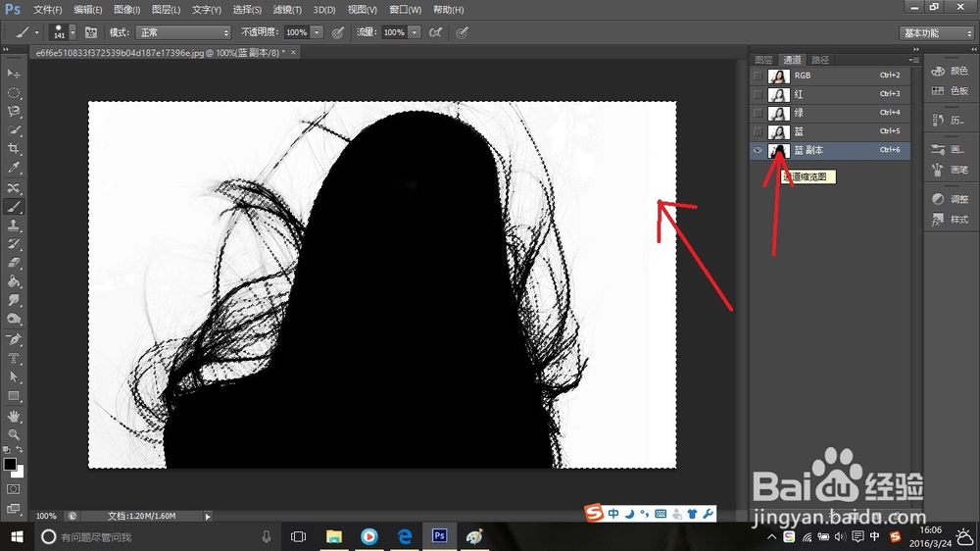Image resolution: width=980 pixels, height=551 pixels.
Task: Show the 绿 channel visibility
Action: click(x=759, y=113)
